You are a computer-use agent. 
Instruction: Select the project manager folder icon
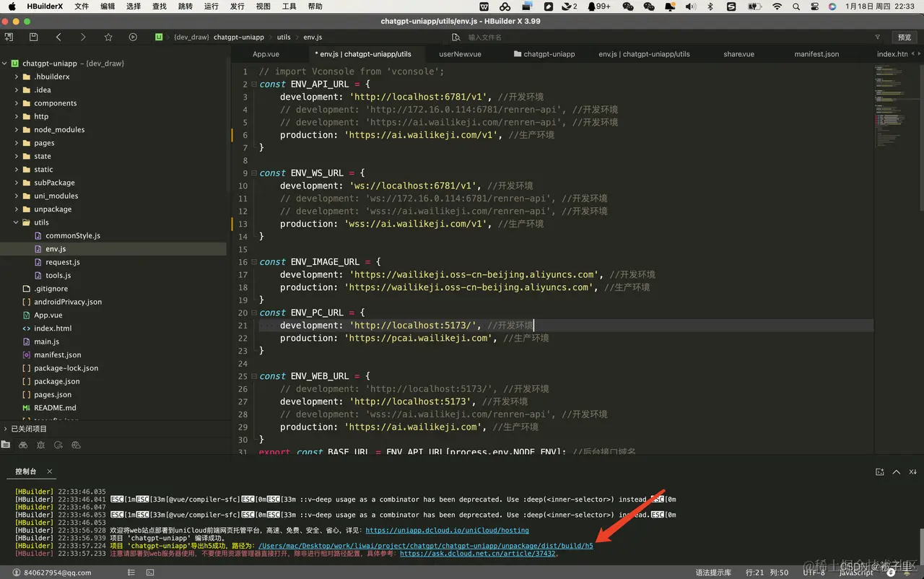pyautogui.click(x=6, y=445)
